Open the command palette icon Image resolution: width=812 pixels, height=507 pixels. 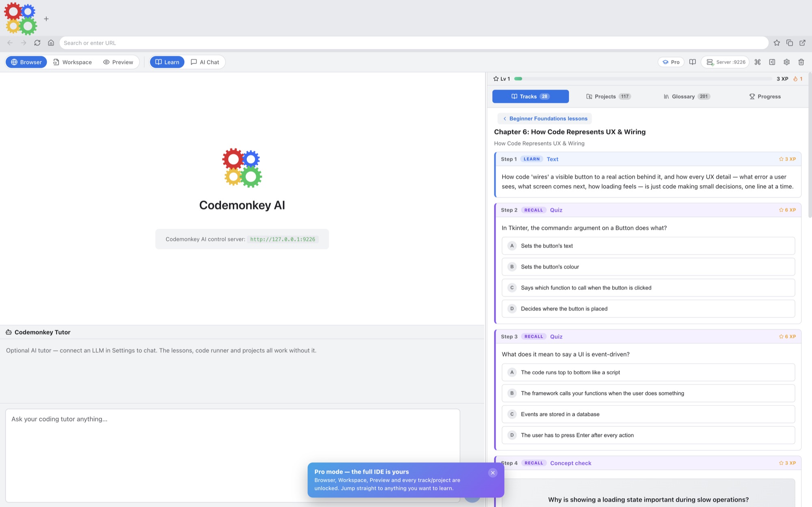(758, 62)
